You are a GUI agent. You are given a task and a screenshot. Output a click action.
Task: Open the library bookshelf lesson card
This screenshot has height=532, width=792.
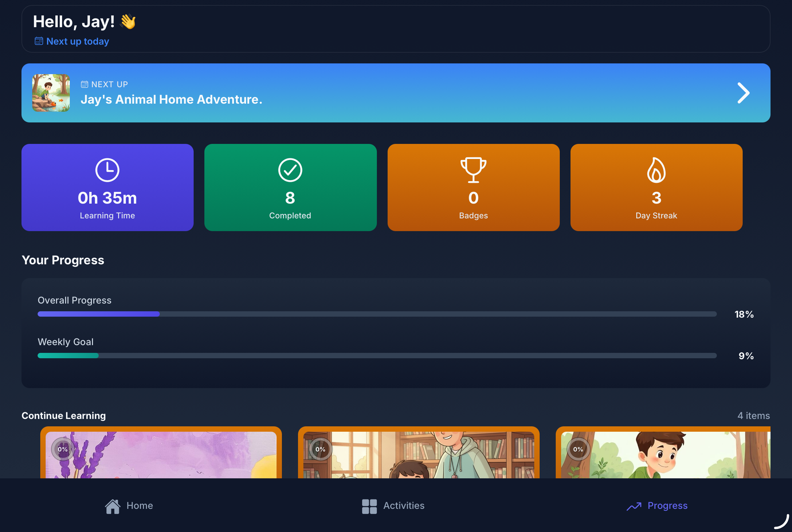pyautogui.click(x=418, y=455)
